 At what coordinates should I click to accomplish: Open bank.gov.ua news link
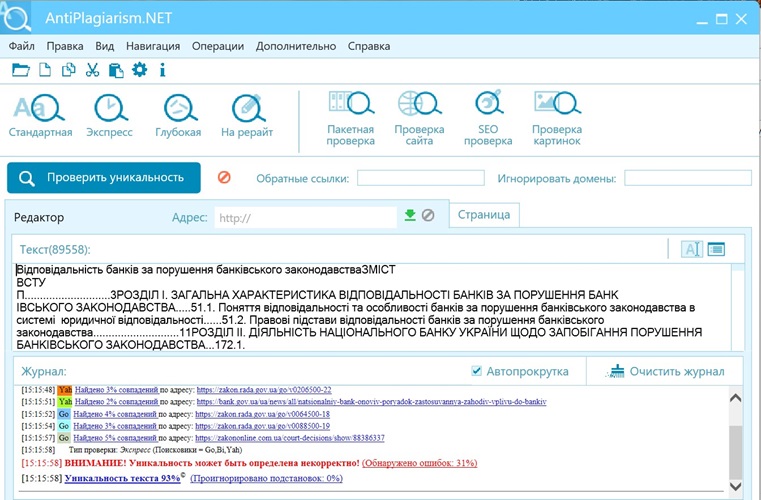coord(371,401)
